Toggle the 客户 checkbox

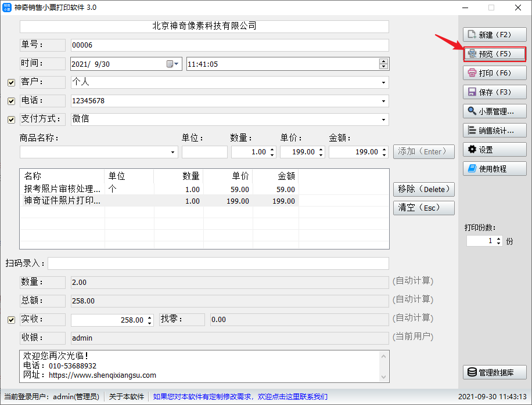(x=11, y=82)
